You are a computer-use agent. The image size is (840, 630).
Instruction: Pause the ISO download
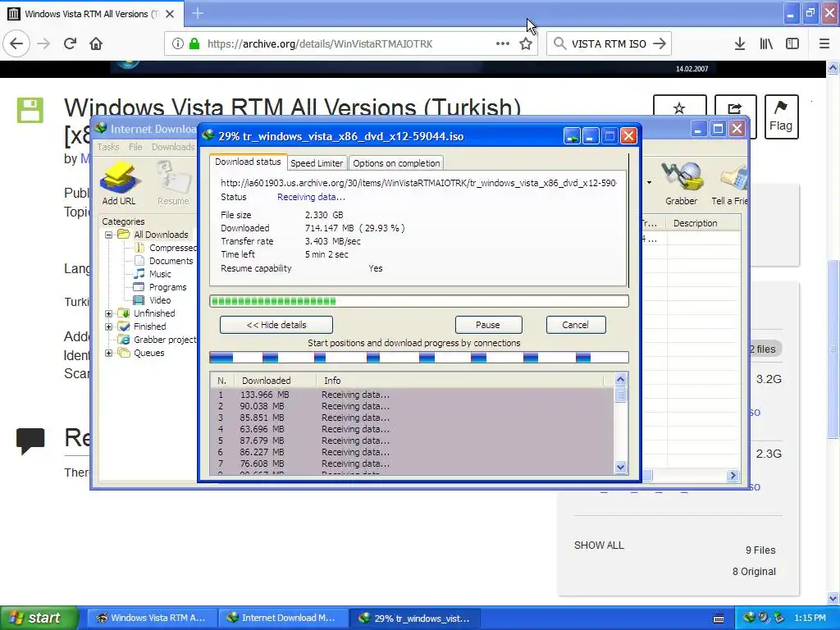click(x=488, y=325)
